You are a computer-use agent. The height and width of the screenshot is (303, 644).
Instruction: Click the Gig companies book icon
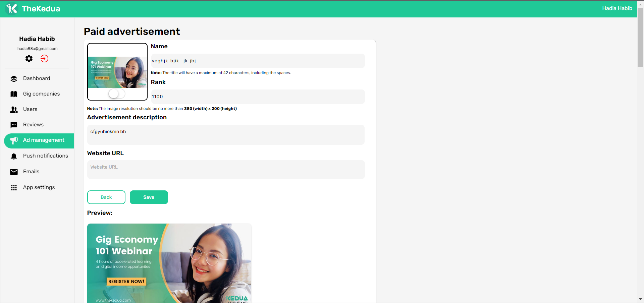pyautogui.click(x=14, y=94)
